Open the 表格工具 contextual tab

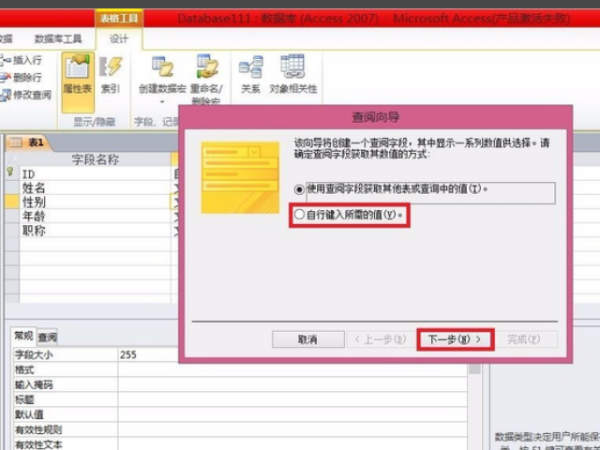click(119, 18)
